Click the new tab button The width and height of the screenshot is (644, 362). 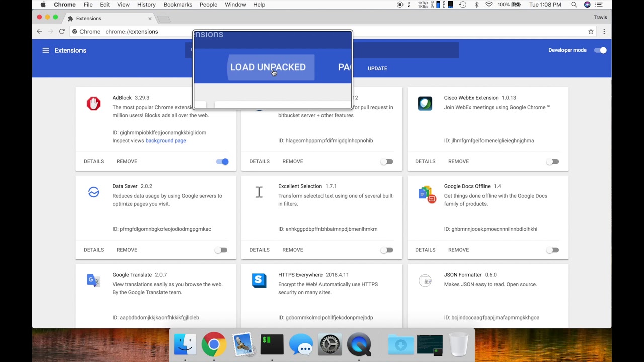pos(164,19)
